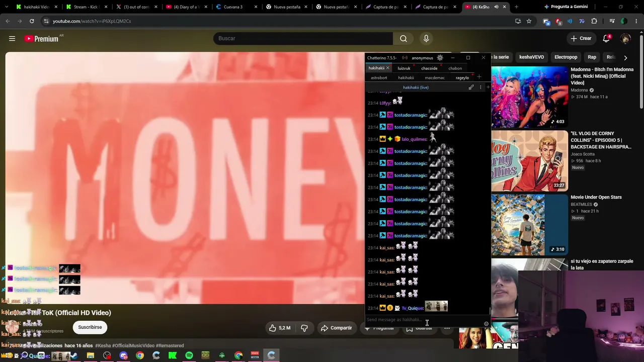Switch to the Stream - Kick browser tab

86,7
